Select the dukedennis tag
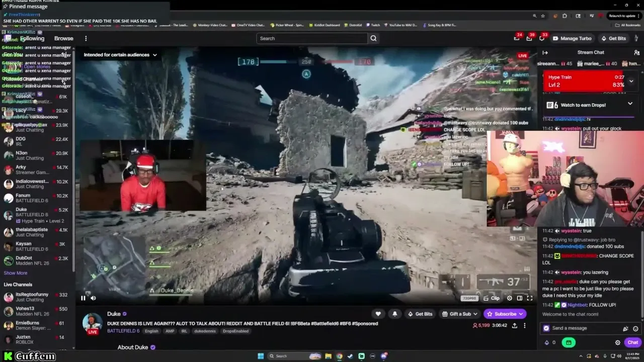Viewport: 644px width, 362px height. tap(205, 331)
